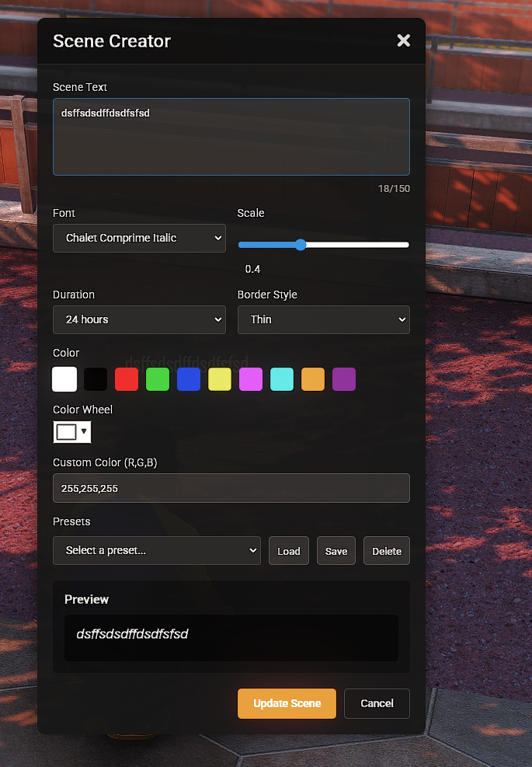Click the Scale slider handle

[301, 245]
